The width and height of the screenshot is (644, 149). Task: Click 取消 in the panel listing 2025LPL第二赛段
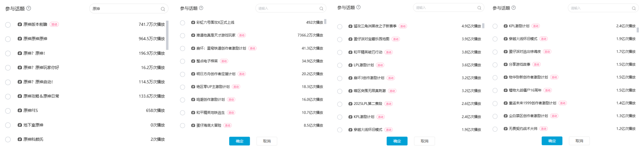[x=424, y=141]
